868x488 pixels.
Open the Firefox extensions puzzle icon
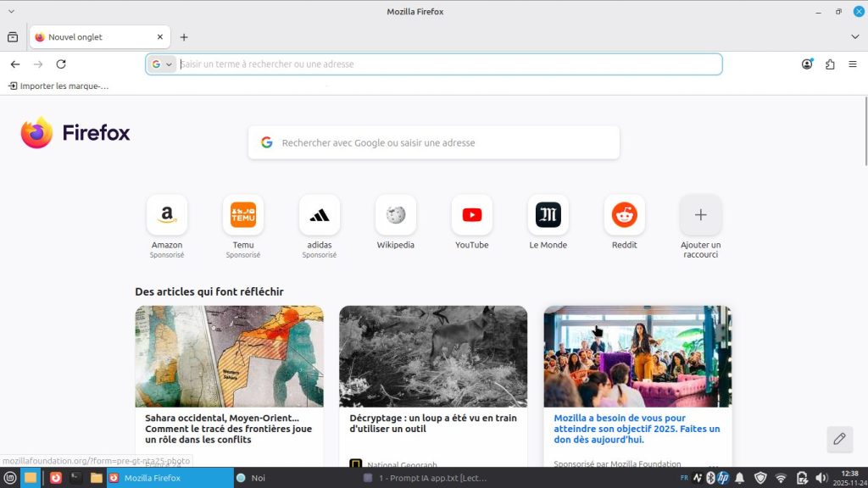(x=830, y=64)
